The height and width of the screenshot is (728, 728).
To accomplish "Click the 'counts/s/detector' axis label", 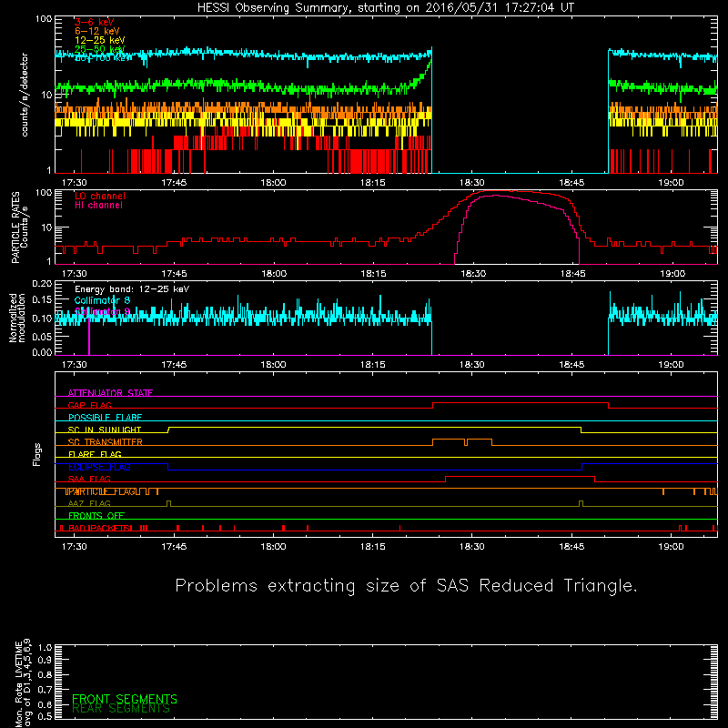I will click(x=25, y=95).
